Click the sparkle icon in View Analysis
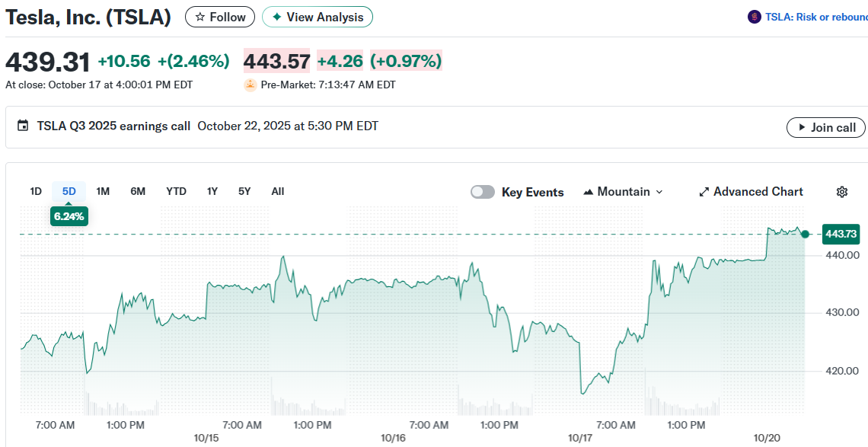 coord(277,17)
